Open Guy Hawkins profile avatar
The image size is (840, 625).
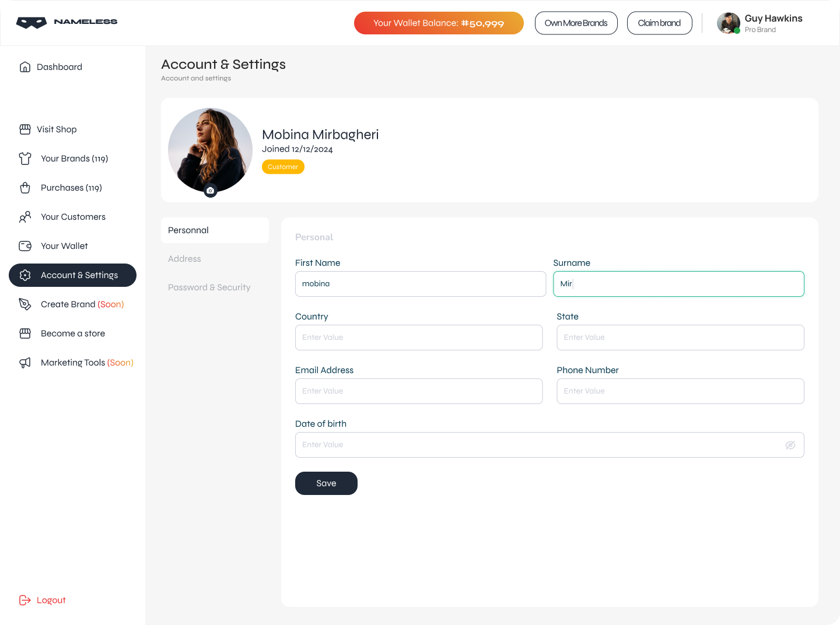[728, 23]
